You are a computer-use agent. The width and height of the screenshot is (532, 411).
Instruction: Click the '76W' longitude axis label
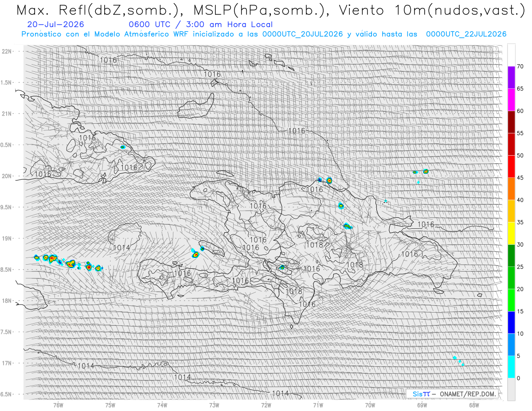click(x=58, y=405)
